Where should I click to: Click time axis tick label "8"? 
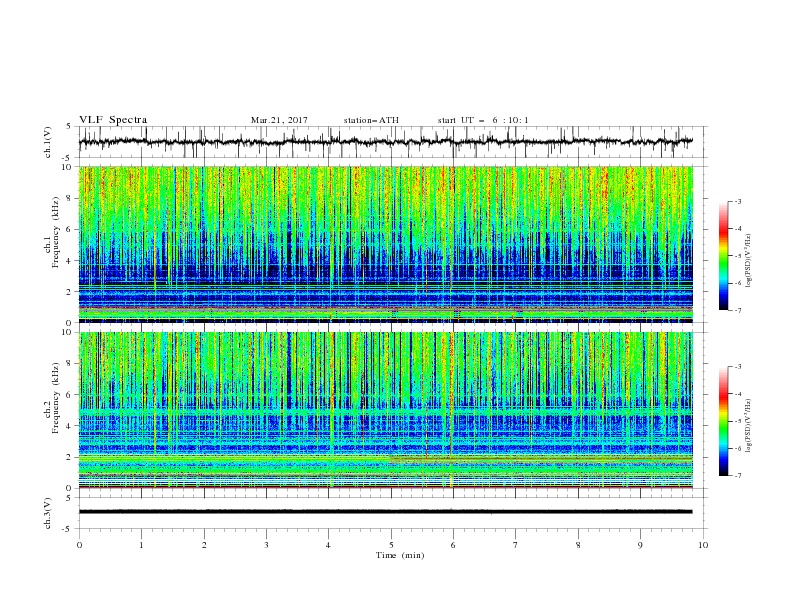point(578,545)
